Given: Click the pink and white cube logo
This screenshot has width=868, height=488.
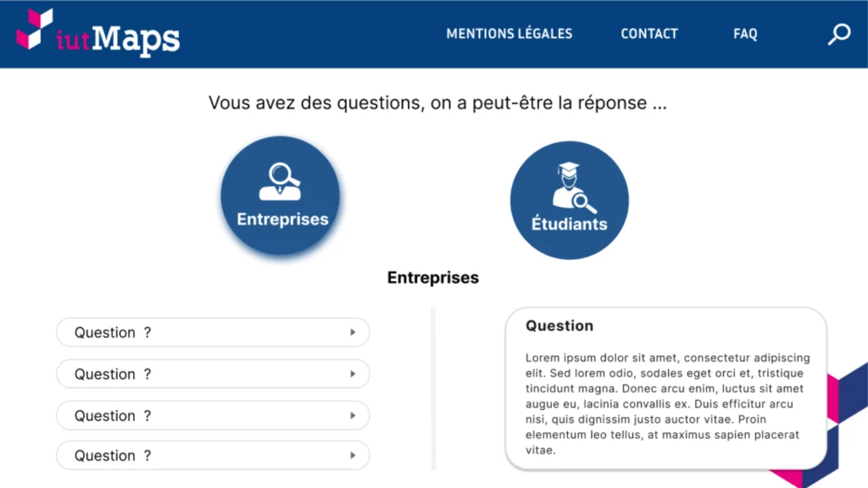Looking at the screenshot, I should pos(34,29).
